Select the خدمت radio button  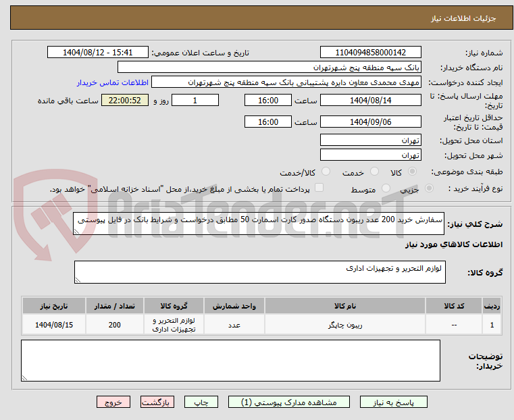[374, 172]
